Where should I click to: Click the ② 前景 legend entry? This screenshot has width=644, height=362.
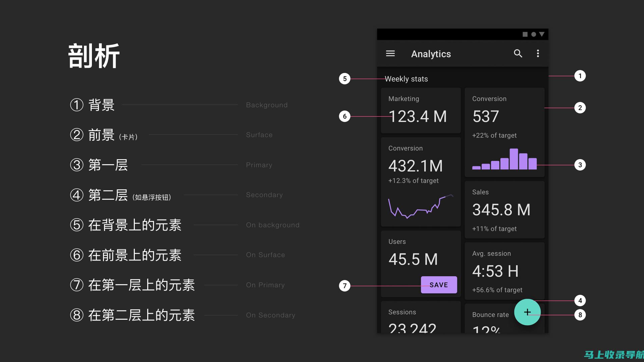coord(104,135)
